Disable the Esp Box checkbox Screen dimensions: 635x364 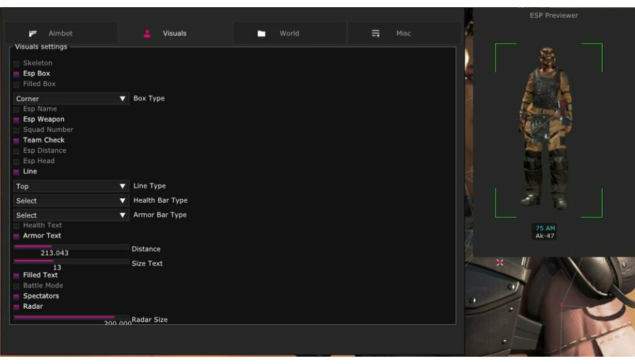[16, 74]
